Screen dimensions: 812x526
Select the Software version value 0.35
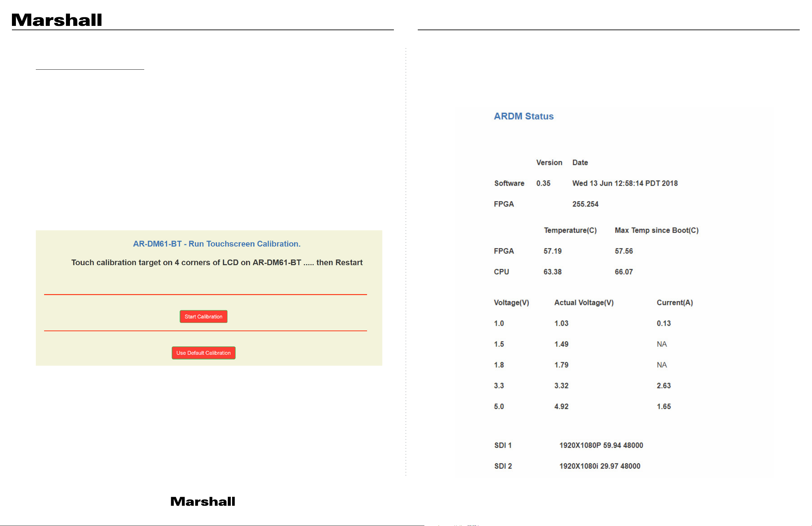coord(543,183)
